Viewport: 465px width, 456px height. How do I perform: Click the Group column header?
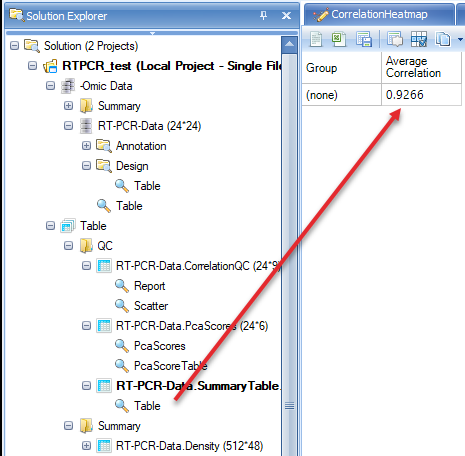(341, 68)
